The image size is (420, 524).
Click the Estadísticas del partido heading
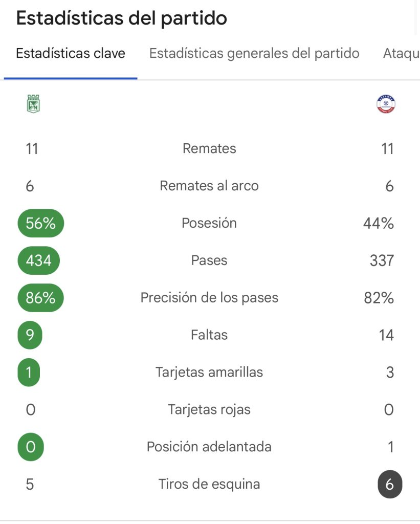point(122,18)
